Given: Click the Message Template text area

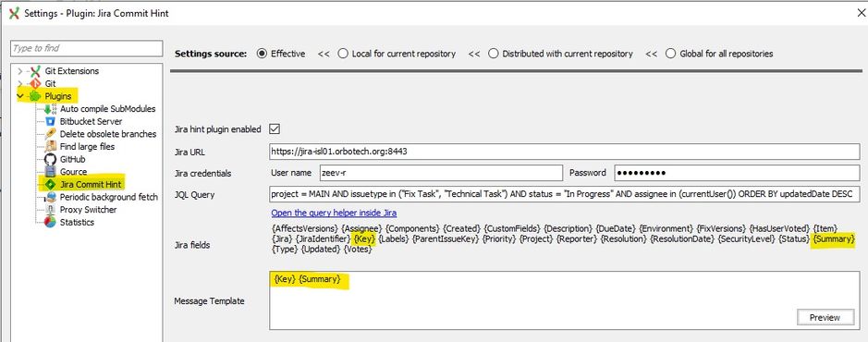Looking at the screenshot, I should [x=564, y=300].
